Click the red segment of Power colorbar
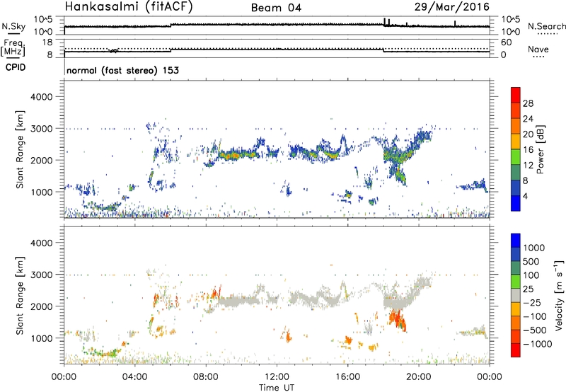 click(516, 96)
